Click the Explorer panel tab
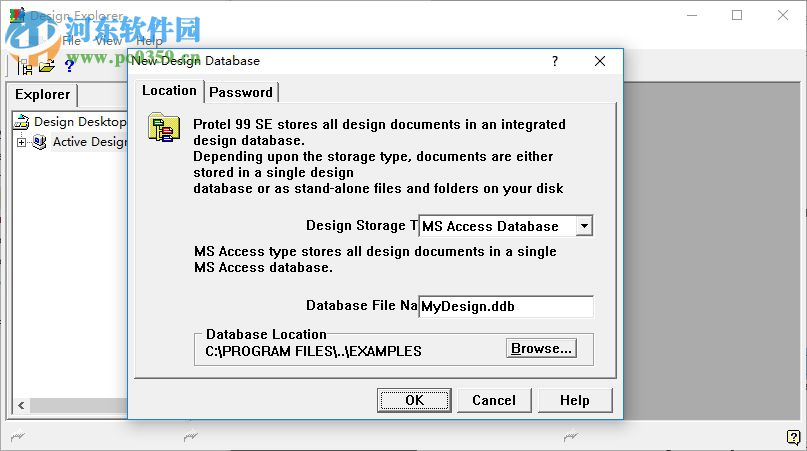 point(43,95)
